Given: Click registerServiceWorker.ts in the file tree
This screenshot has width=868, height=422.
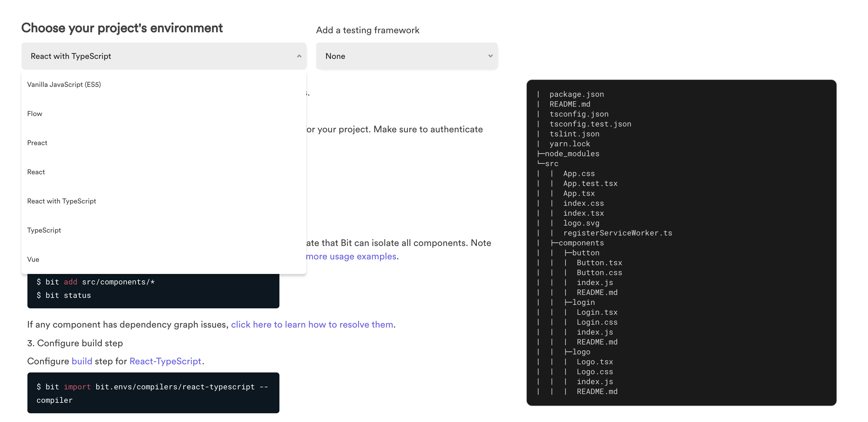Looking at the screenshot, I should pyautogui.click(x=618, y=233).
